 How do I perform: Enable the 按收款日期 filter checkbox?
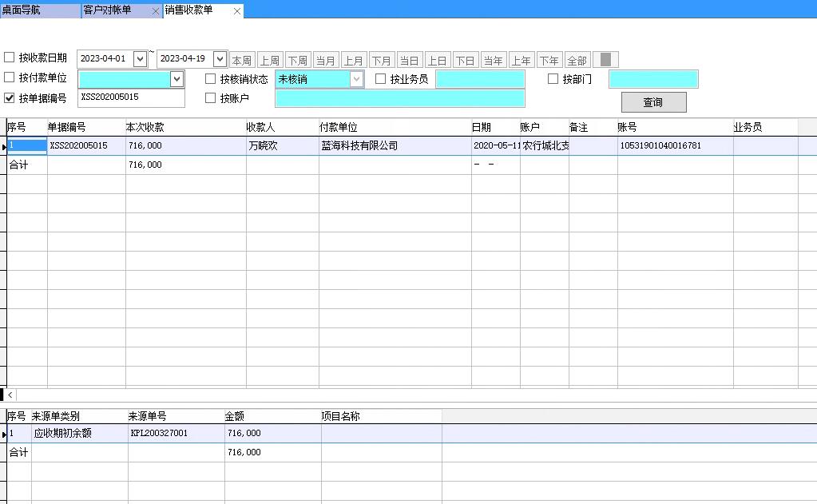[11, 58]
